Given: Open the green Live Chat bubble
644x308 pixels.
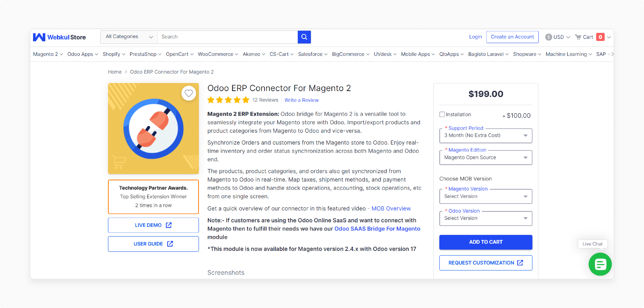Looking at the screenshot, I should point(600,264).
